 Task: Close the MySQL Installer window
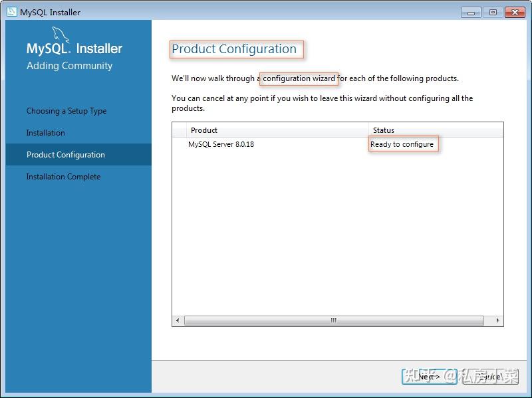coord(515,13)
